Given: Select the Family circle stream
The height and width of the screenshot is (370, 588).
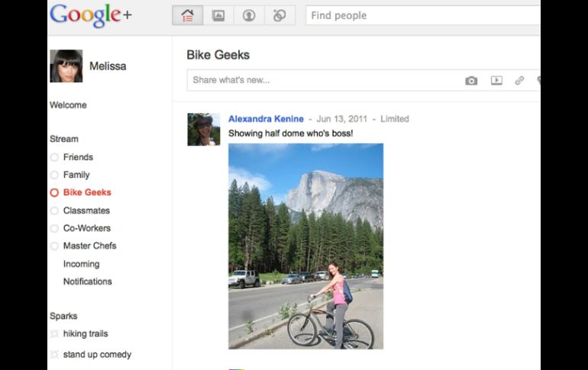Looking at the screenshot, I should point(76,175).
